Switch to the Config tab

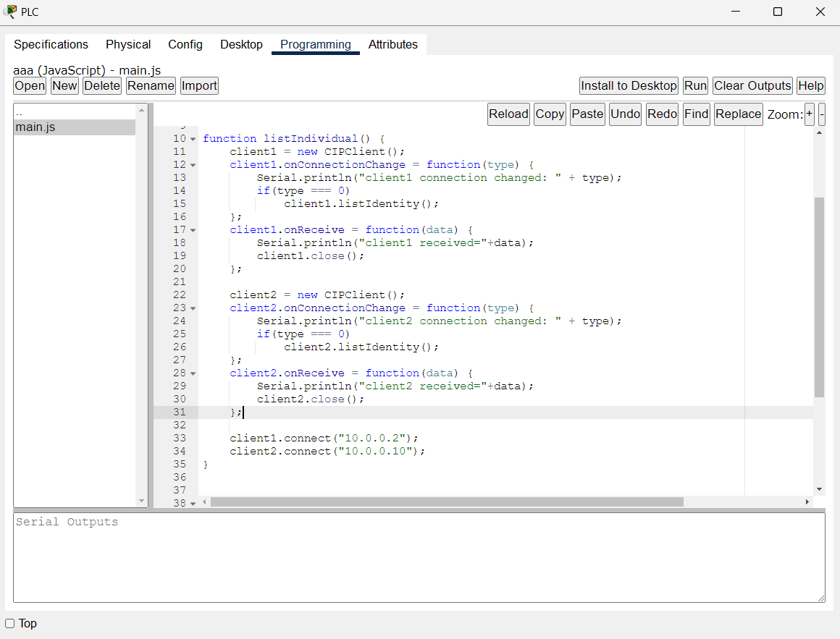[185, 44]
